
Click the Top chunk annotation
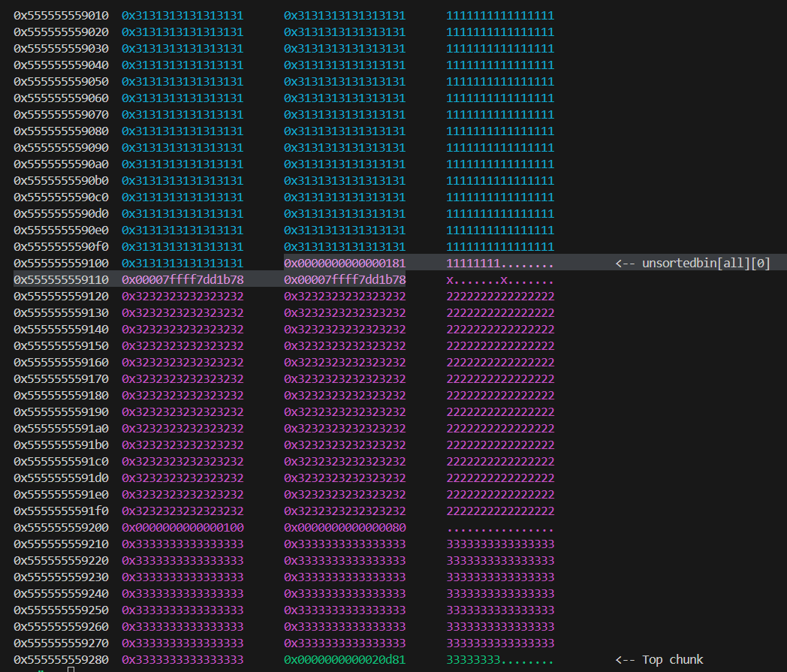pos(659,659)
